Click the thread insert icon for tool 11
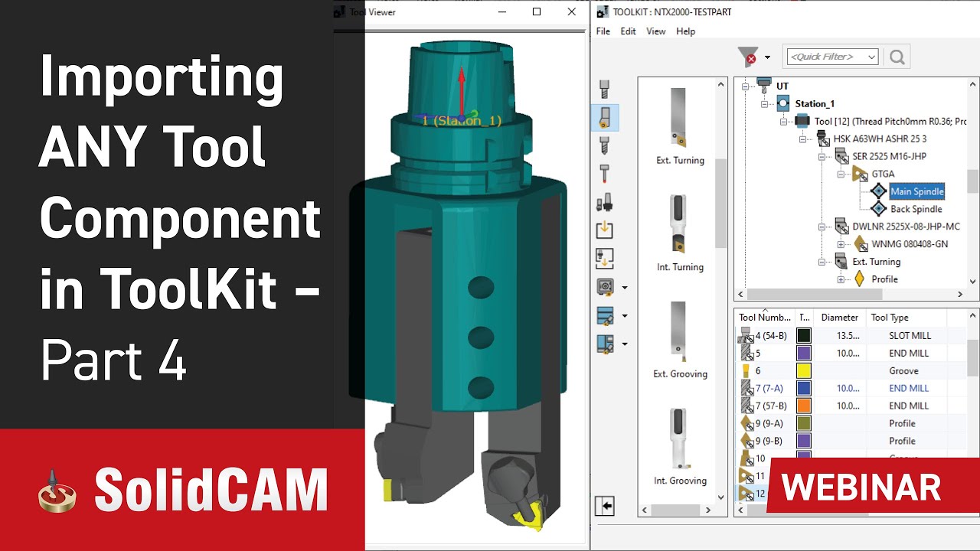This screenshot has width=980, height=551. click(x=746, y=476)
